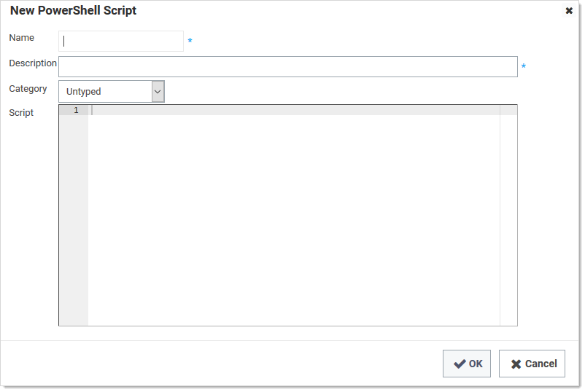Click the Description field label
Viewport: 585px width, 392px height.
33,63
